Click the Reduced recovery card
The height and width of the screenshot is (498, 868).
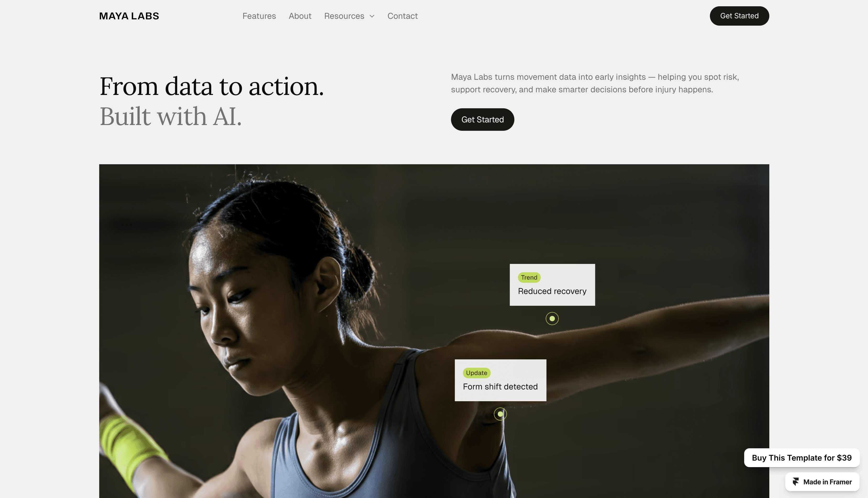pos(552,285)
